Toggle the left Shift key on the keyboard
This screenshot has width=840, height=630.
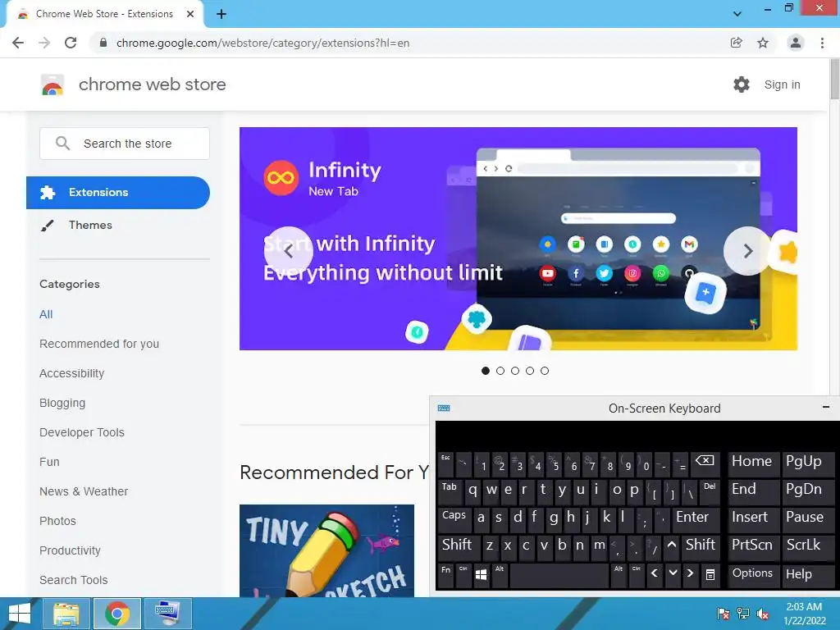459,546
